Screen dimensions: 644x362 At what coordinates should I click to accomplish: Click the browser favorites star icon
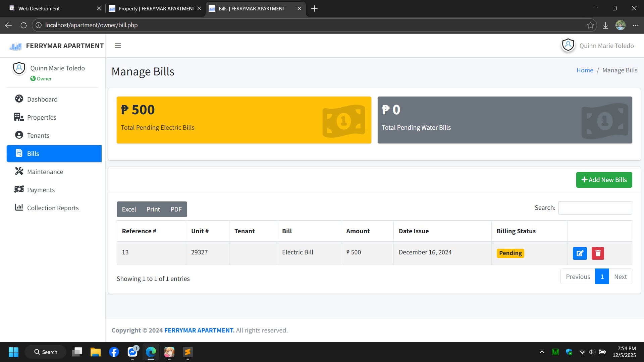click(590, 25)
